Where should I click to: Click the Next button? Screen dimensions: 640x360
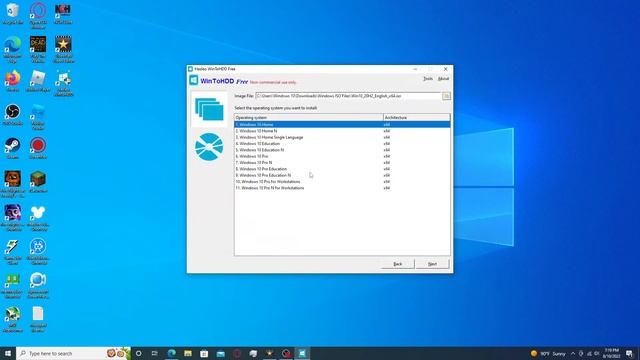point(432,264)
